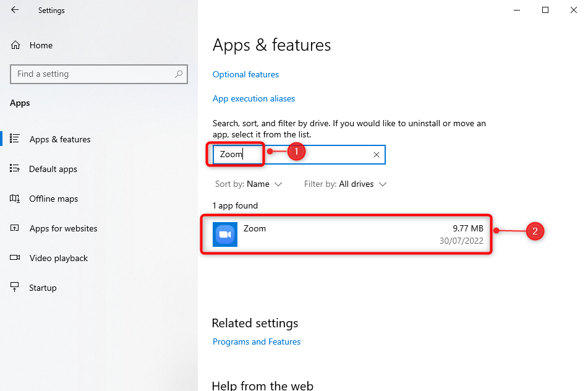Click the magnifier icon in Find a setting
This screenshot has height=391, width=588.
point(179,74)
